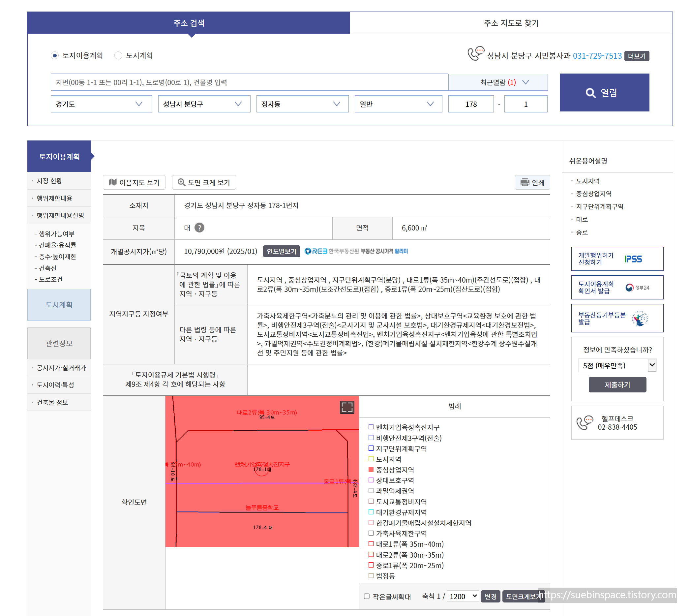Click the fullscreen expand icon on map
690x616 pixels.
(x=346, y=407)
